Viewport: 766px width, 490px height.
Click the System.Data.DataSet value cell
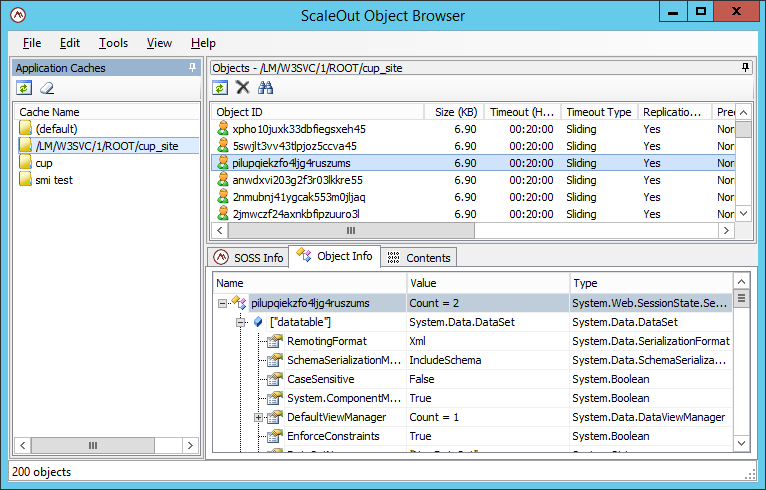(488, 322)
